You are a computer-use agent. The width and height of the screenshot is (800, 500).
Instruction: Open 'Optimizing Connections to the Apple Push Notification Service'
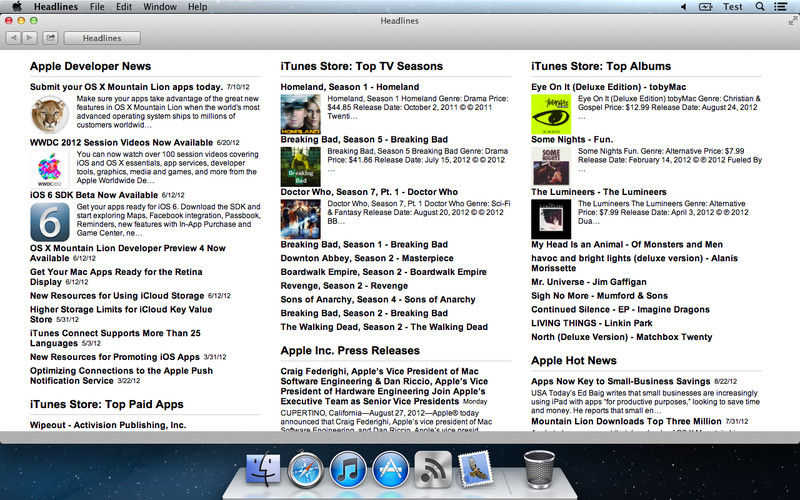121,376
